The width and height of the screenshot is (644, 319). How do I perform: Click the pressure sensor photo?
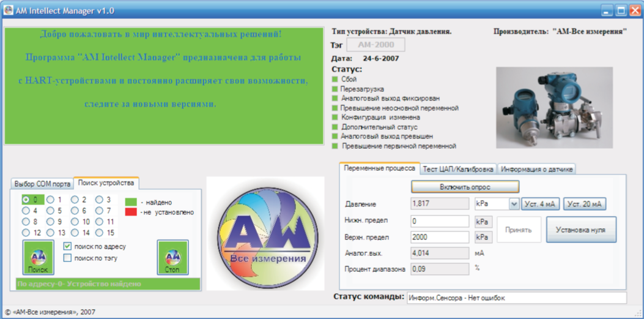click(555, 107)
